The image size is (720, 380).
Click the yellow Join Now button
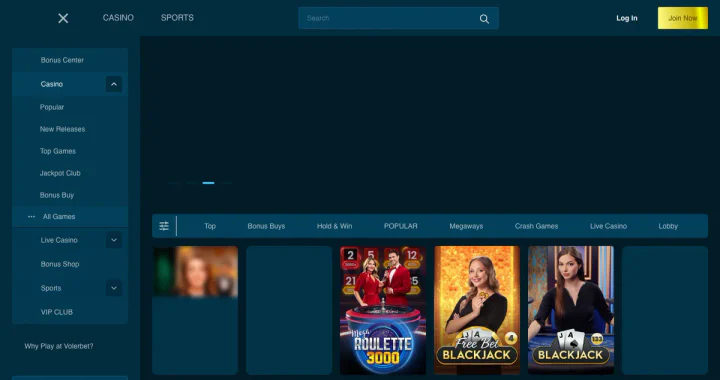pos(683,18)
